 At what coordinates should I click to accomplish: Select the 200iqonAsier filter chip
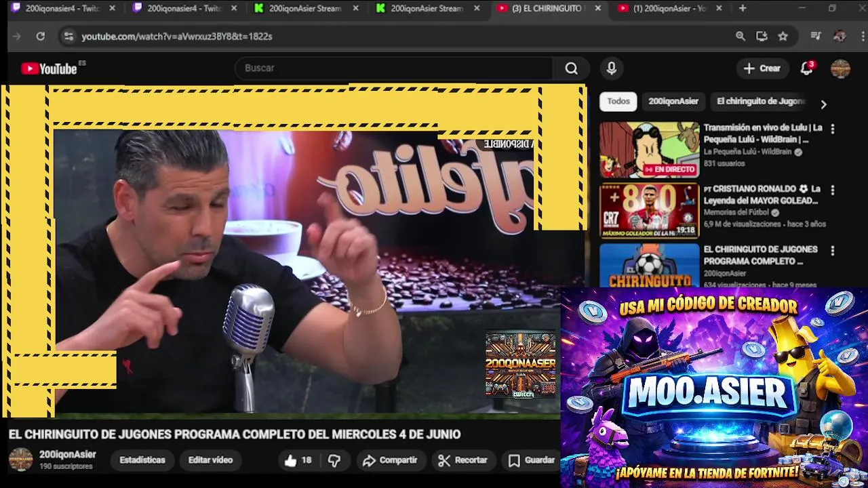(x=673, y=101)
